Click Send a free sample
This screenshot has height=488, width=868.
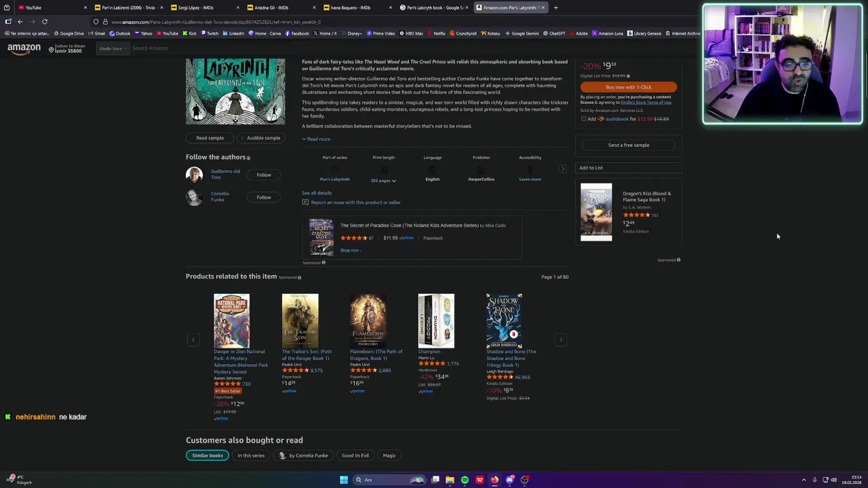click(629, 145)
